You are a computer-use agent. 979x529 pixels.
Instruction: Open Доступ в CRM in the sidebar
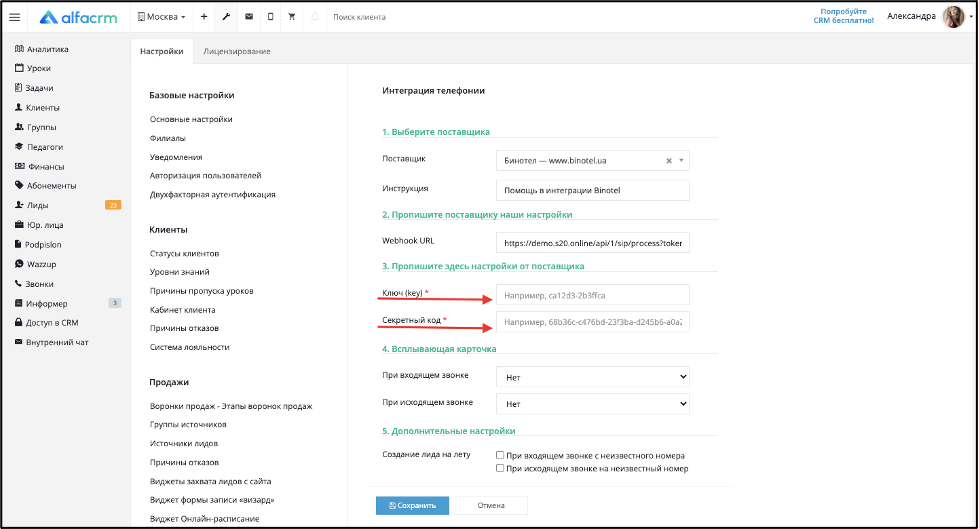(47, 323)
